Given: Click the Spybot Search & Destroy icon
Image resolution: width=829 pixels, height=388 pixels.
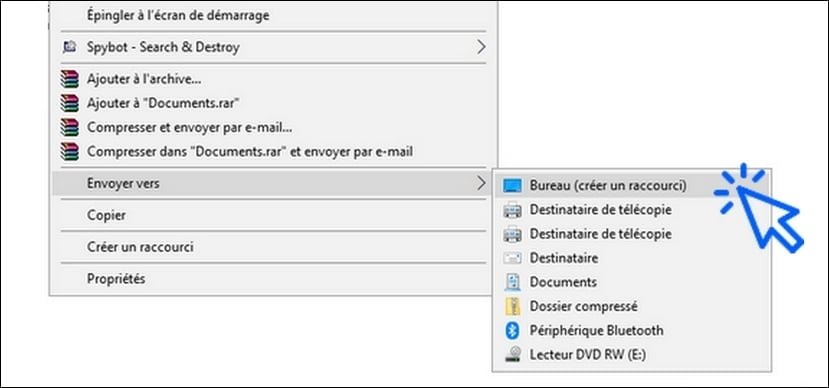Looking at the screenshot, I should 69,47.
